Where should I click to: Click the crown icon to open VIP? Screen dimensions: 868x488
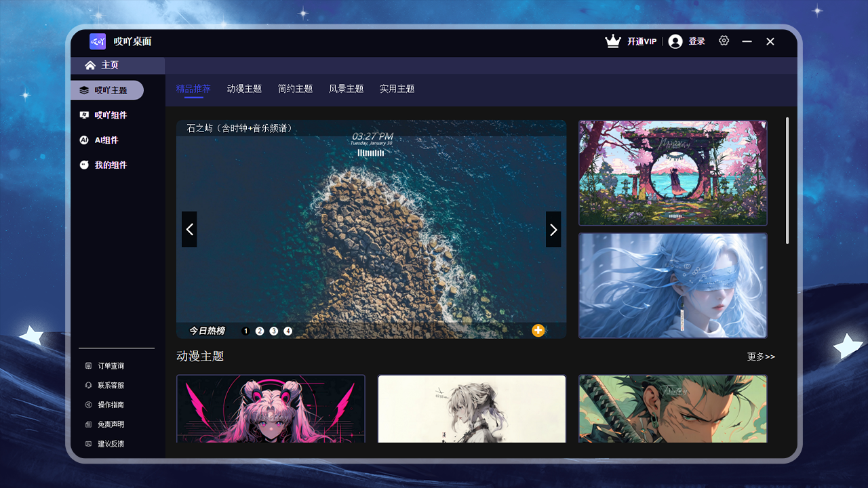point(612,41)
